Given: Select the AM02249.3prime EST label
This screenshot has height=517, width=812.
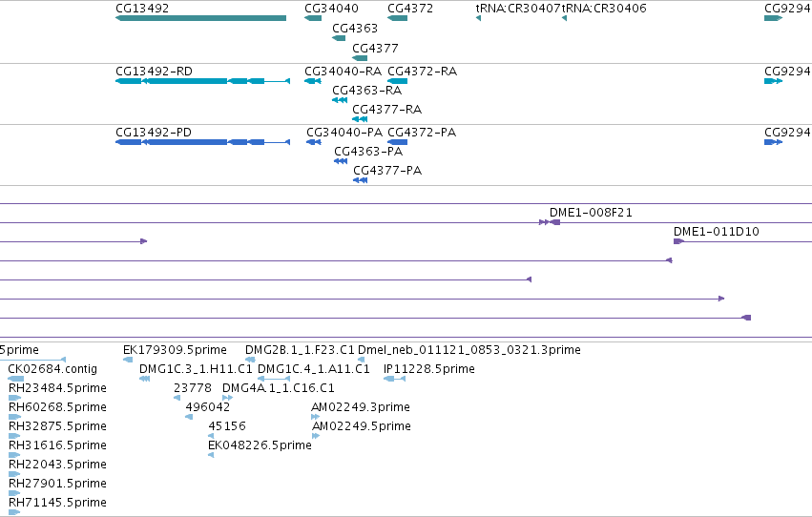Looking at the screenshot, I should (361, 408).
